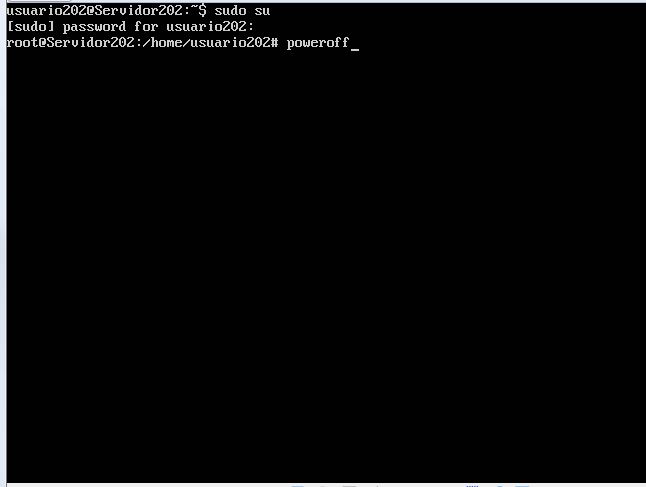Click the $ prompt symbol on the first line
The width and height of the screenshot is (646, 487).
(202, 10)
